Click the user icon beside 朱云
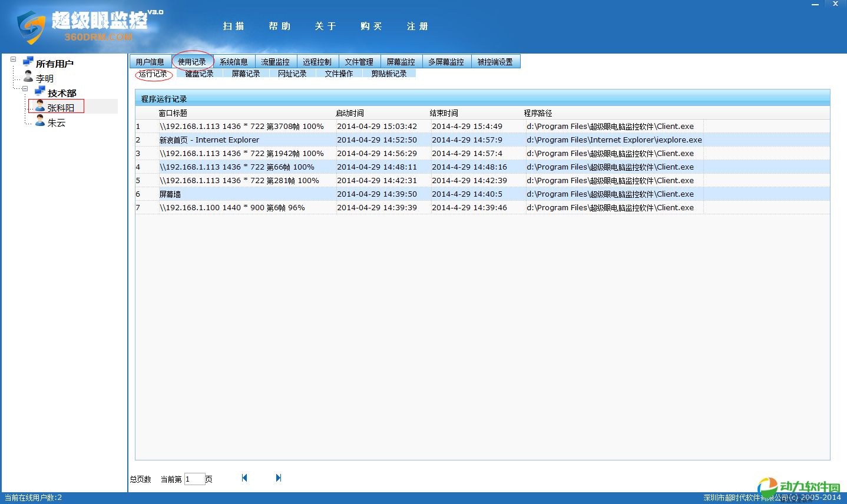The image size is (847, 504). [39, 121]
